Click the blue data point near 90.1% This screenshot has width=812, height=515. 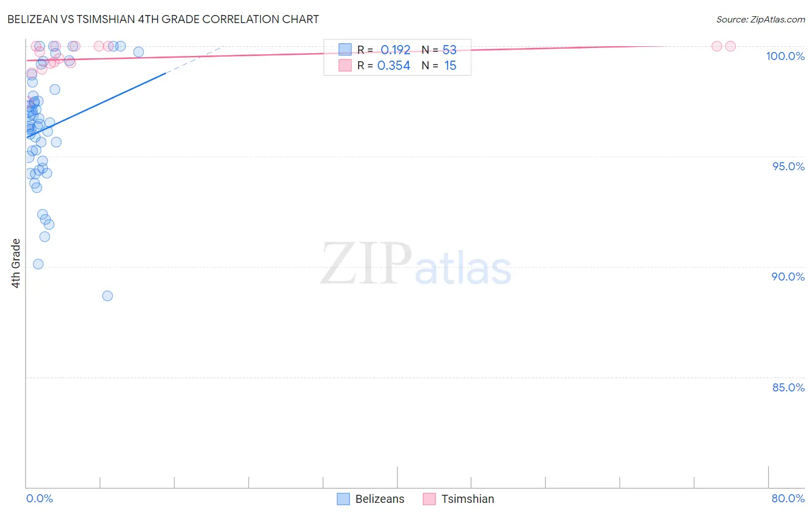(38, 264)
